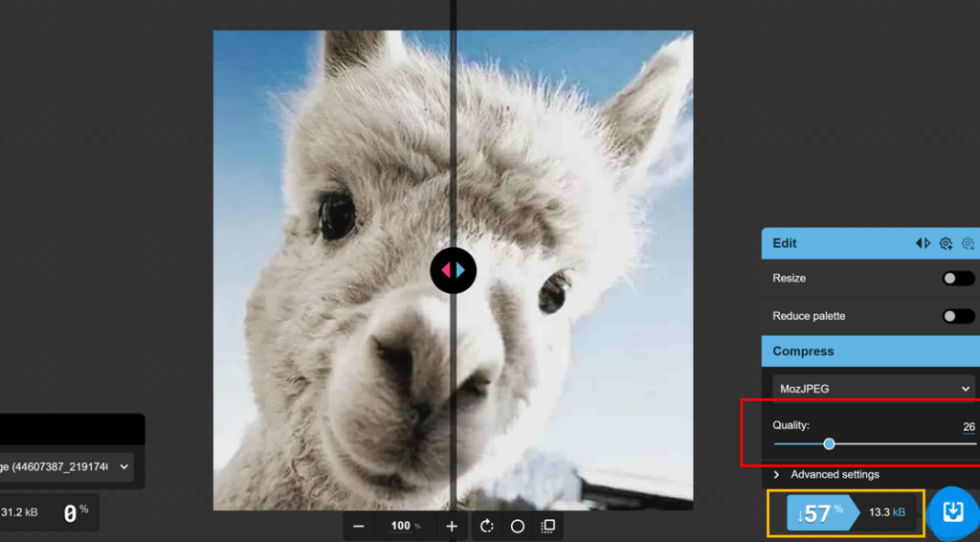
Task: Click the Quality value field showing 26
Action: tap(969, 426)
